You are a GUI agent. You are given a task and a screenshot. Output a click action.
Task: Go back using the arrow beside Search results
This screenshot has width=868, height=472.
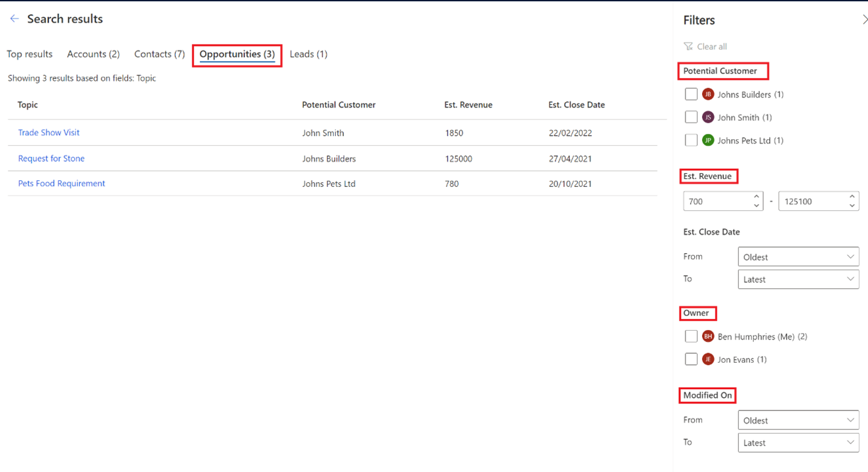pos(14,19)
